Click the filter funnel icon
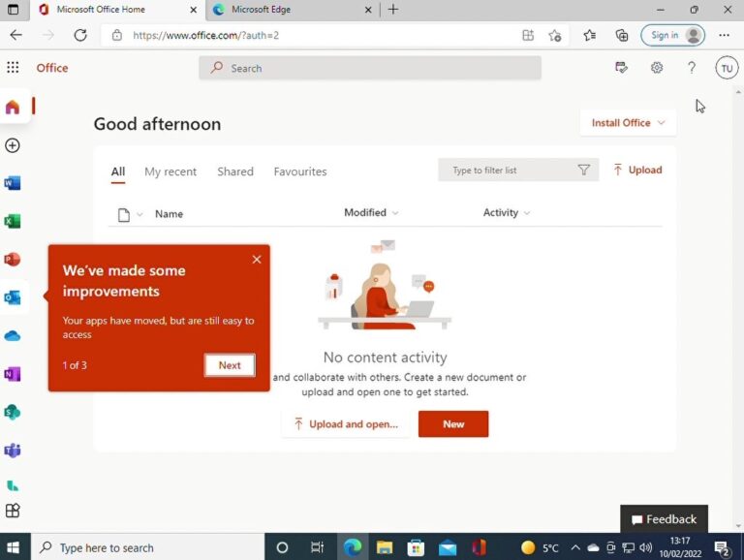 click(x=583, y=170)
